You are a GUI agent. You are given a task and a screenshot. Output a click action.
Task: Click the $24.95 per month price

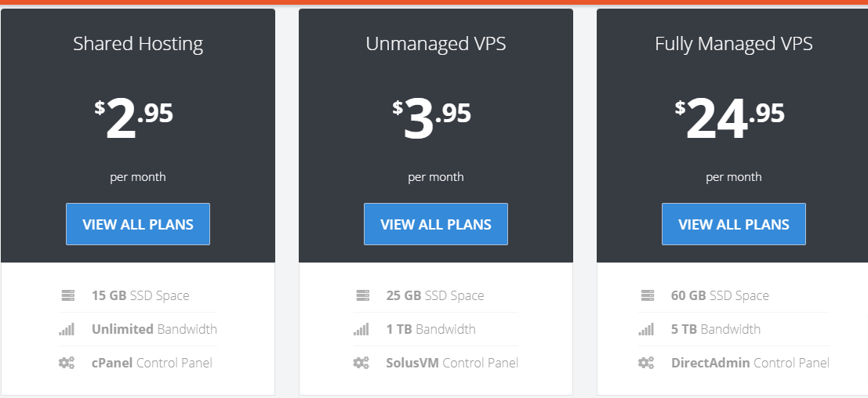[x=730, y=118]
